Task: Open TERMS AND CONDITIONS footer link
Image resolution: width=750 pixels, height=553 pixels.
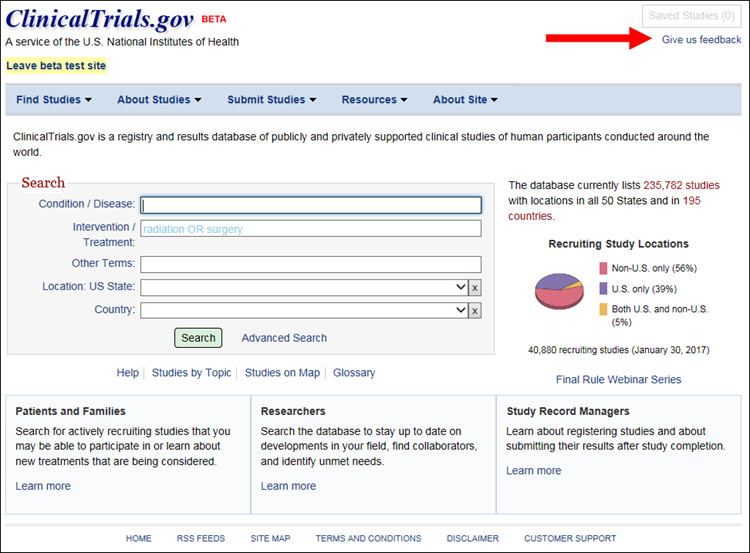Action: point(368,539)
